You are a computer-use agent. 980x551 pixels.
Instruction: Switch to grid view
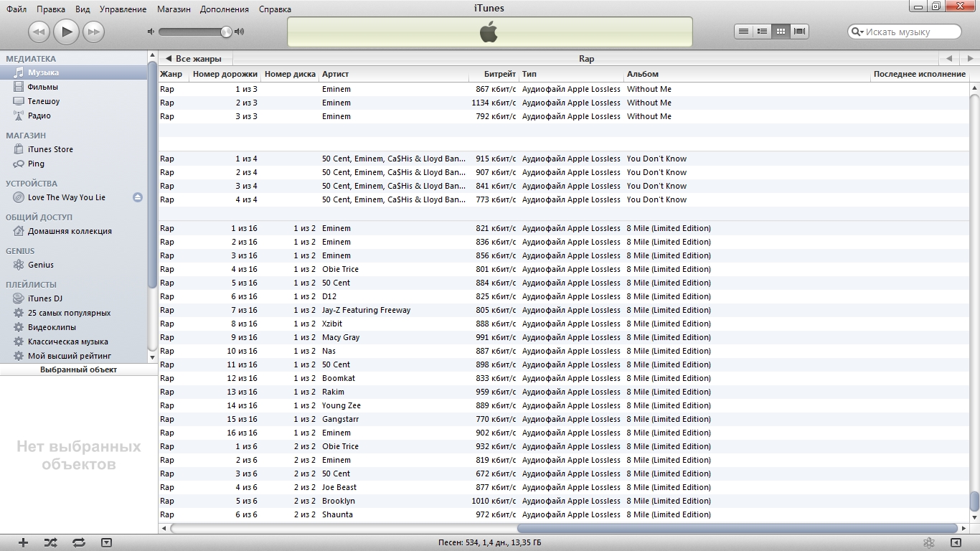(x=781, y=31)
